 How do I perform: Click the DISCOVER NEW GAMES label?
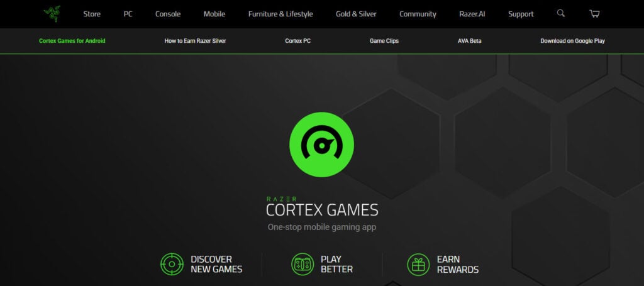pos(216,264)
